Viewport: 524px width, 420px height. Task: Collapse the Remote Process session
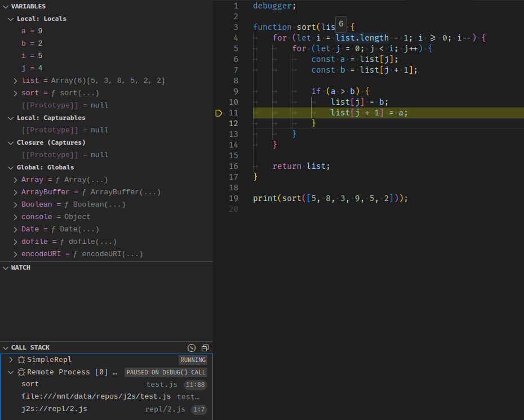[11, 372]
